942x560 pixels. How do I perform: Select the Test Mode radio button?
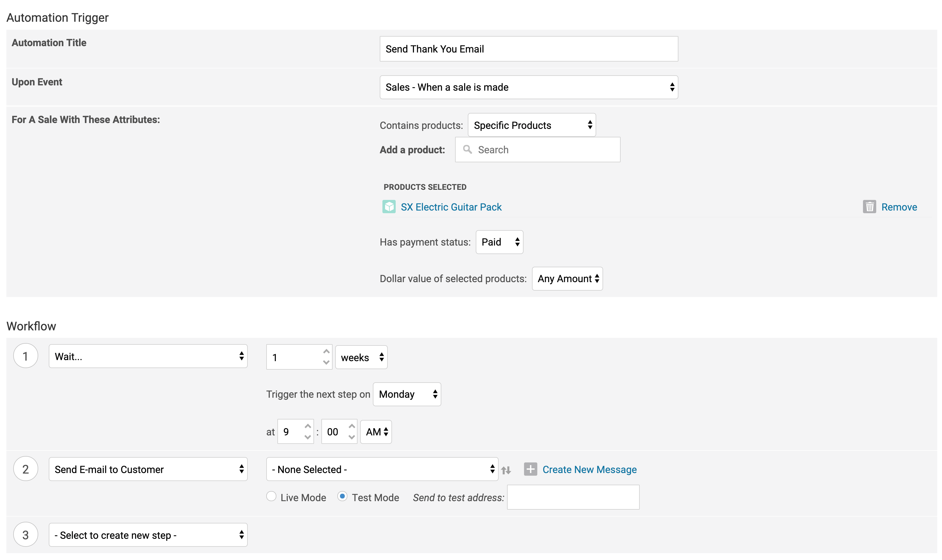tap(342, 496)
